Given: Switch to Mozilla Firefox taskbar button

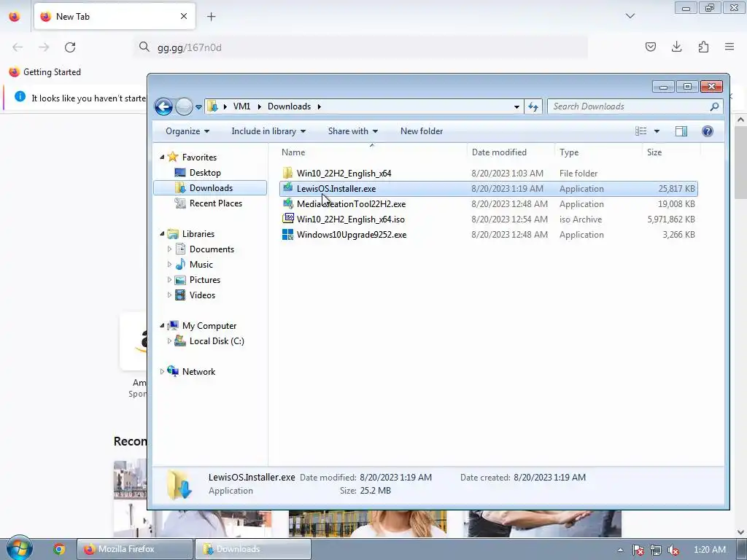Looking at the screenshot, I should 135,549.
